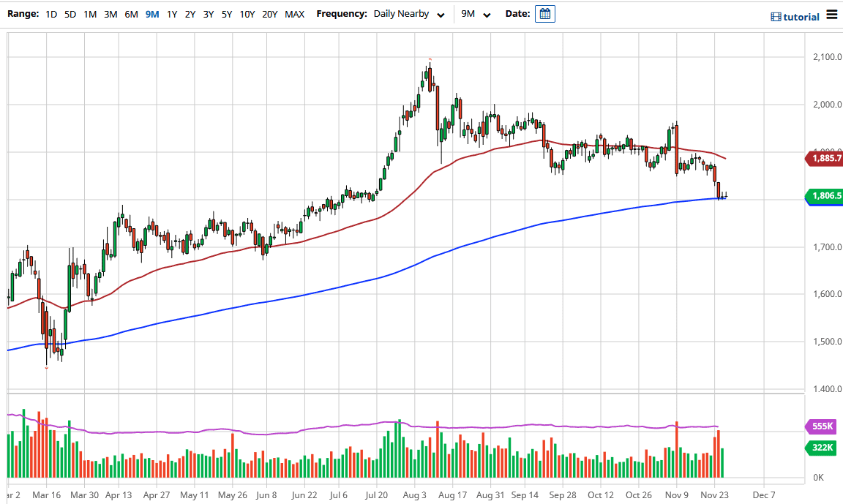Select the 3M range
Screen dimensions: 843x504
(110, 15)
